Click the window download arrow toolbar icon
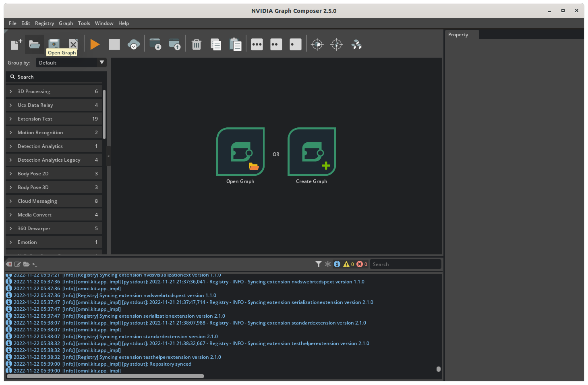The image size is (588, 385). tap(155, 44)
